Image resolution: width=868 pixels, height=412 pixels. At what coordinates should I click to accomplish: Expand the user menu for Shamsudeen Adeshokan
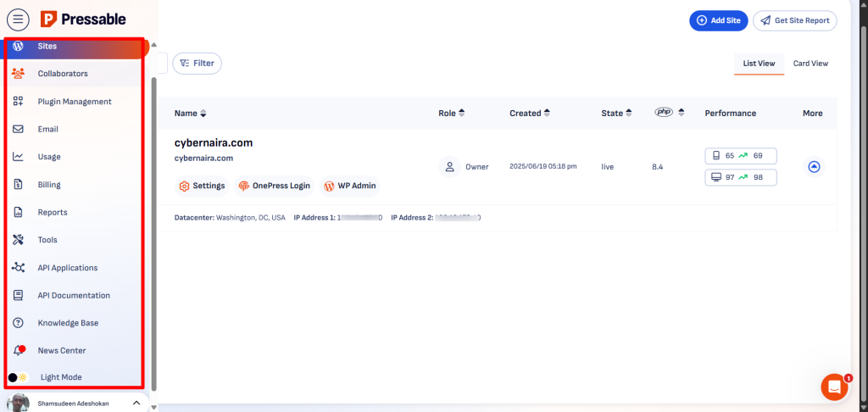click(x=136, y=404)
